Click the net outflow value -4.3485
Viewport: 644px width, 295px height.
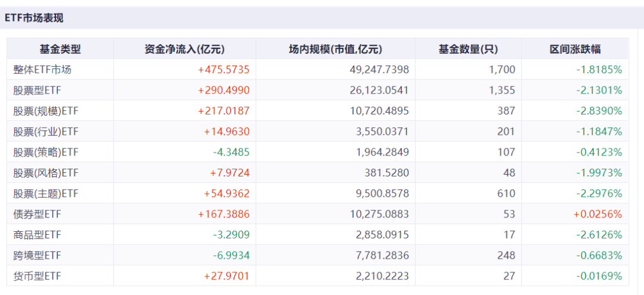[231, 152]
